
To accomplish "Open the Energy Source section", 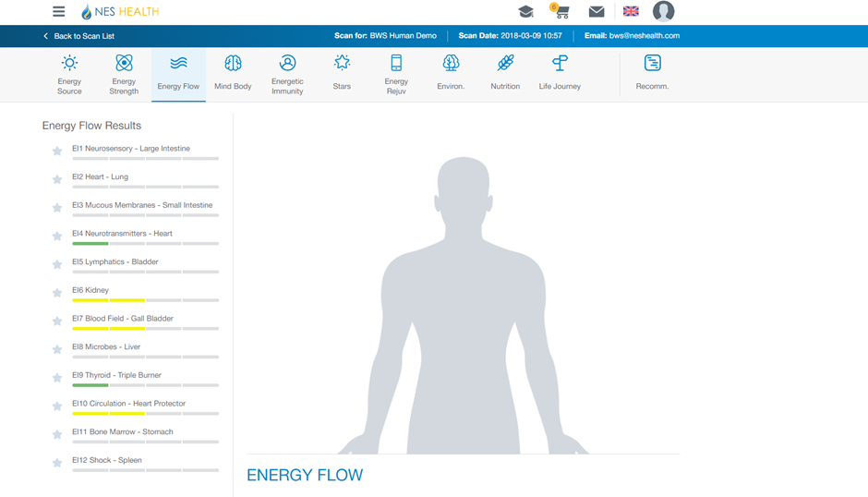I will pyautogui.click(x=69, y=74).
